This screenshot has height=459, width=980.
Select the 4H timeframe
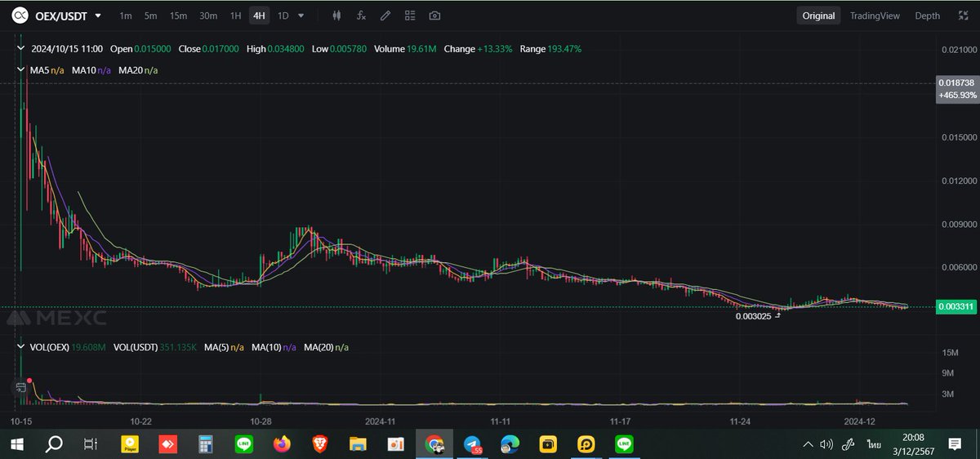[260, 16]
